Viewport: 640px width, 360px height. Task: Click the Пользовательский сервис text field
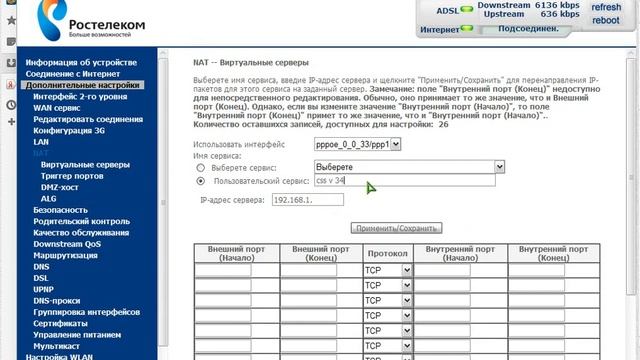point(405,180)
